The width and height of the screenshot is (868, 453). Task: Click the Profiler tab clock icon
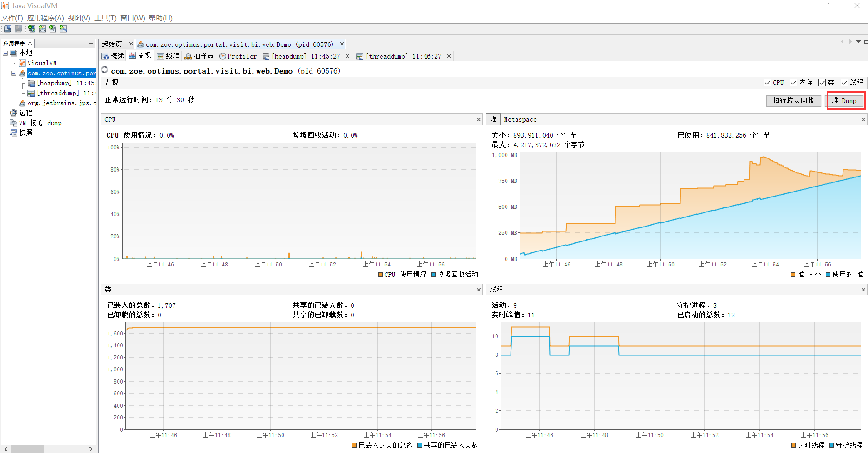(223, 56)
